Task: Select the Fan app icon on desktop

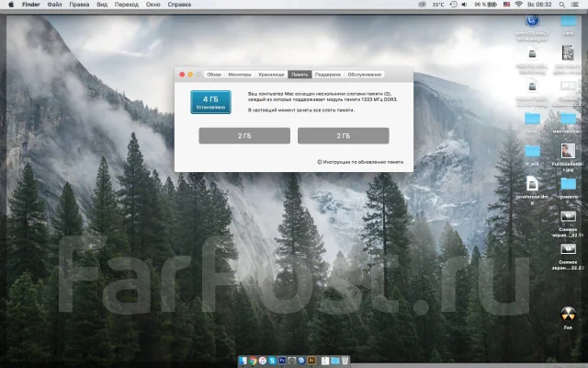Action: [568, 315]
